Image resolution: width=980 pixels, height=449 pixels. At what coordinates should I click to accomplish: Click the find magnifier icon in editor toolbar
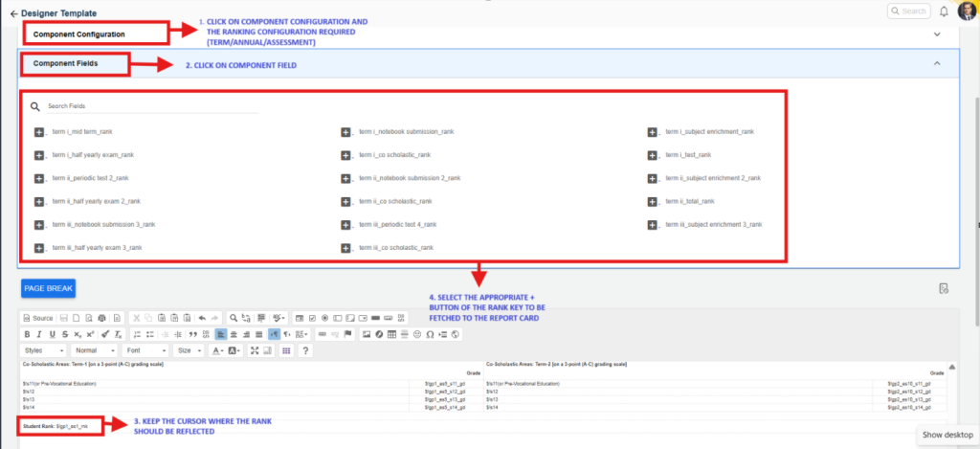tap(234, 317)
